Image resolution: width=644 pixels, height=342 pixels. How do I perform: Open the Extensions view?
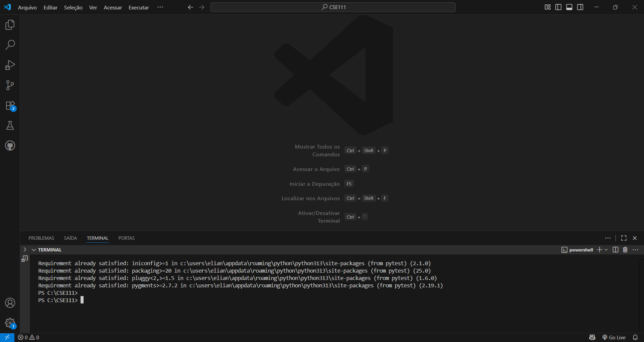pos(10,106)
